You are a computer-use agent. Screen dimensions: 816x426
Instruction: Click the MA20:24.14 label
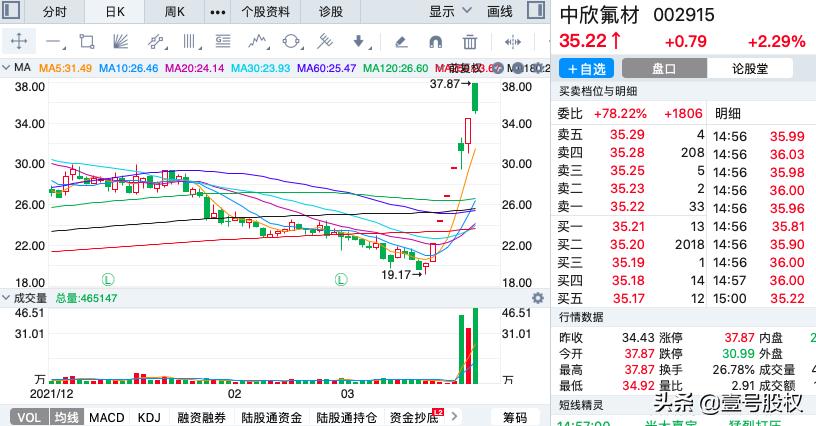point(194,68)
